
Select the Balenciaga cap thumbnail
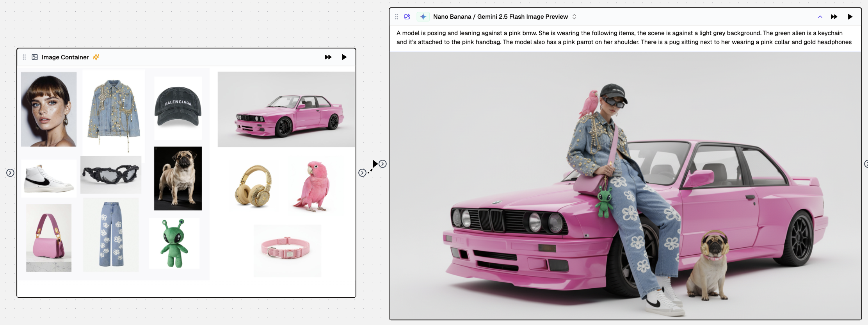(178, 108)
